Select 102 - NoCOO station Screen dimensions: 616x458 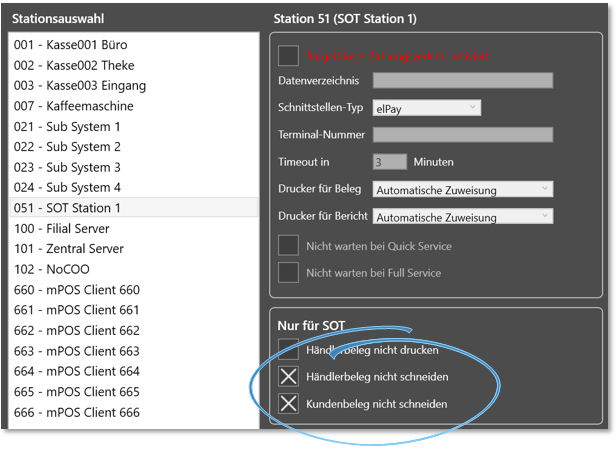pos(134,269)
